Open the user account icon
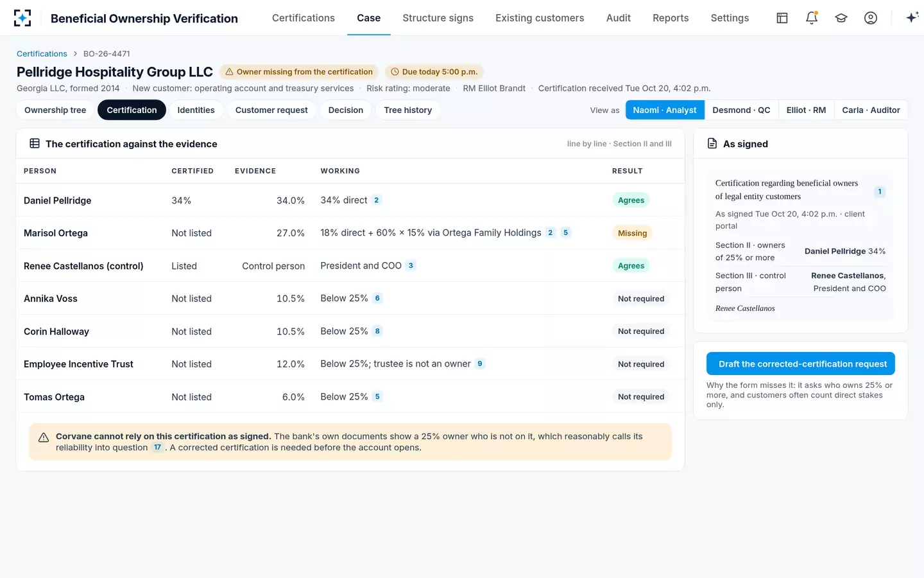924x578 pixels. click(871, 18)
